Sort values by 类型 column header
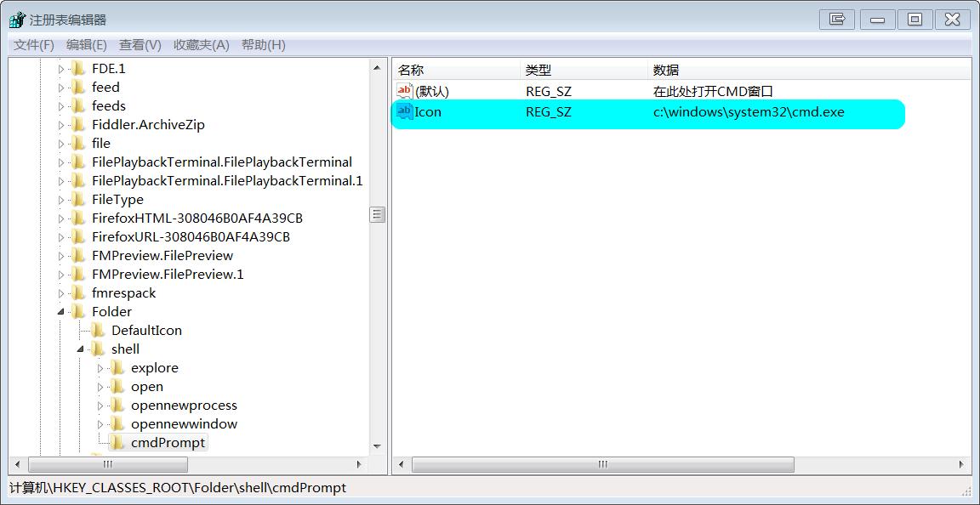 (584, 70)
